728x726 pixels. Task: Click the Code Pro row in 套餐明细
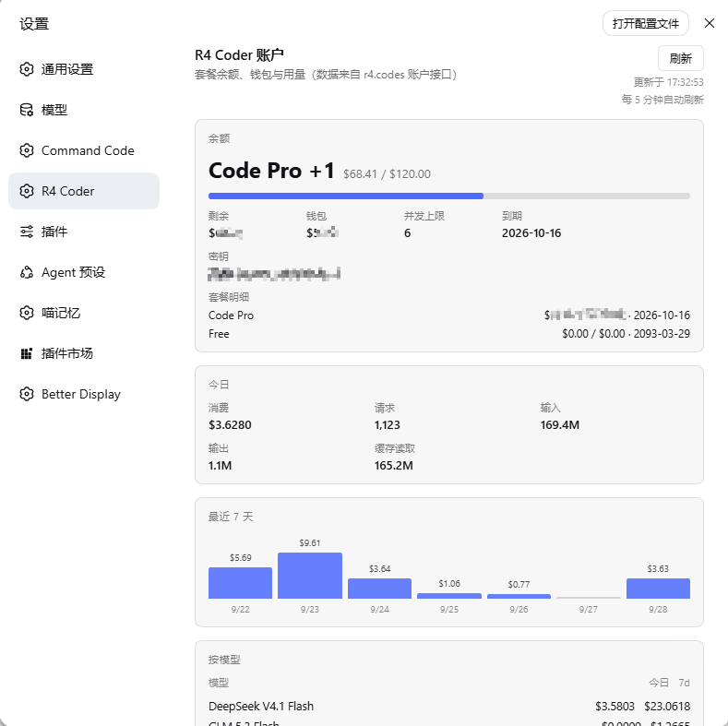(449, 315)
